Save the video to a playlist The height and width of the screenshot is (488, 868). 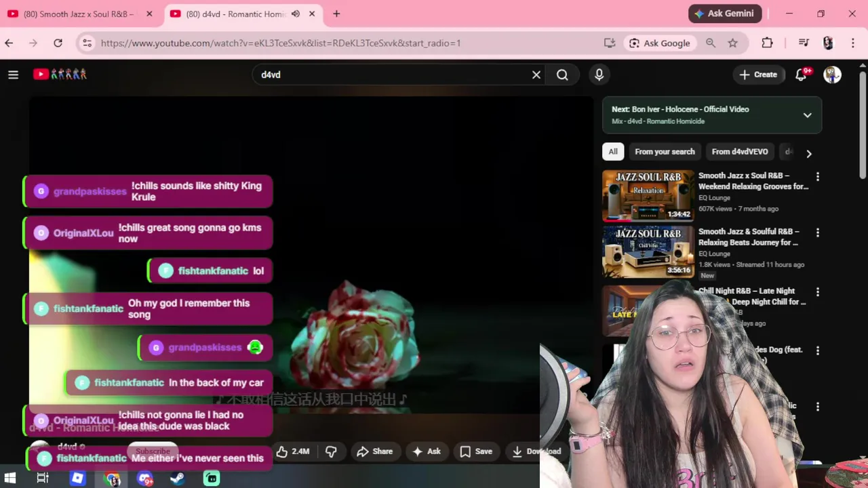coord(476,451)
